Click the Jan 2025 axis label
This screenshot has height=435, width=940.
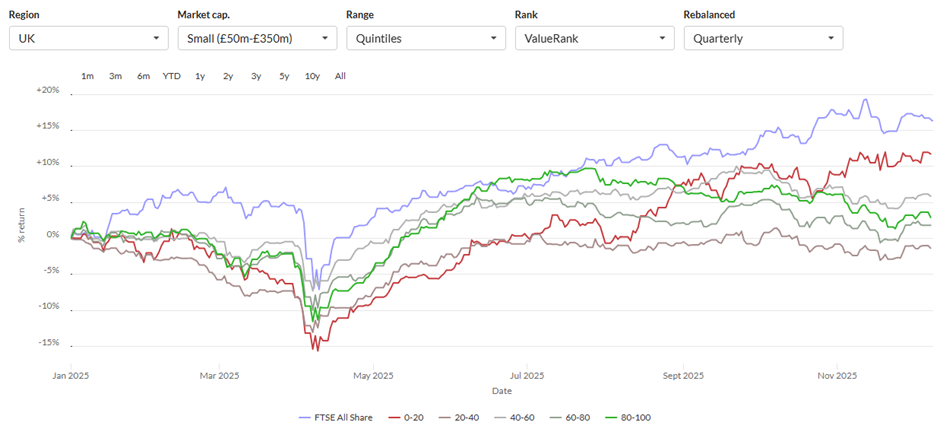(x=71, y=376)
